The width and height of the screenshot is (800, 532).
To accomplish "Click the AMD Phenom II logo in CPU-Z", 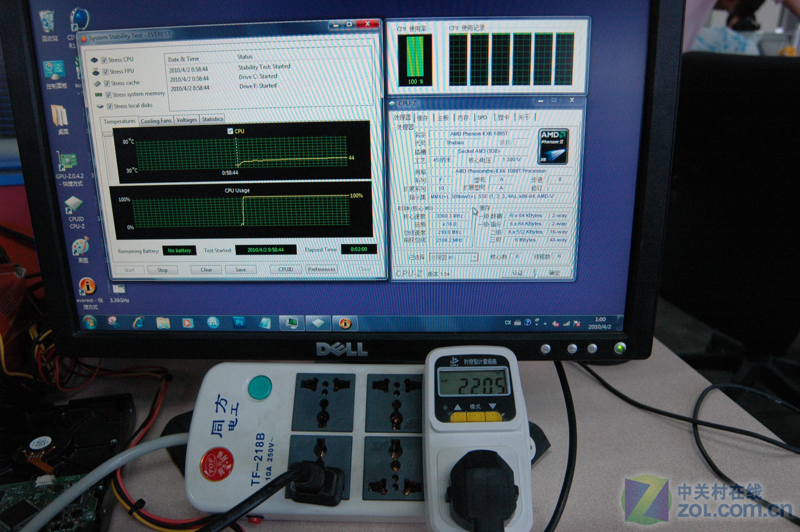I will pyautogui.click(x=553, y=147).
